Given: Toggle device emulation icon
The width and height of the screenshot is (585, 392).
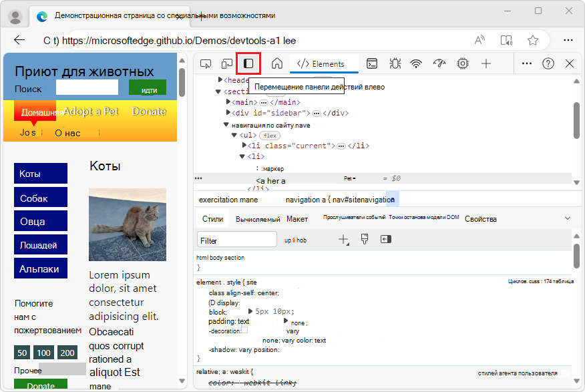Looking at the screenshot, I should point(226,64).
